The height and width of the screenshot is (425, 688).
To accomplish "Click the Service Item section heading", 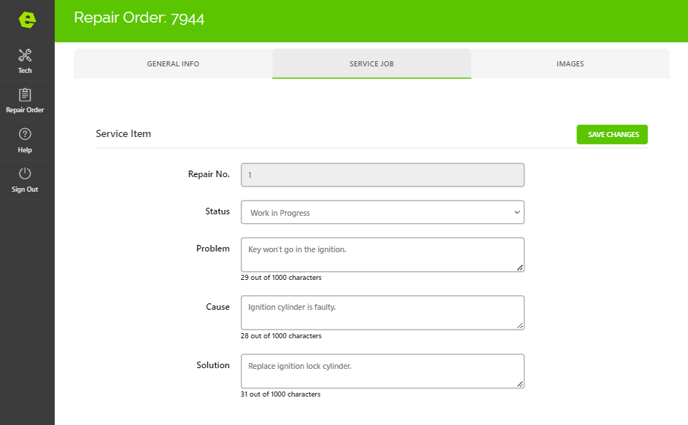I will click(123, 133).
